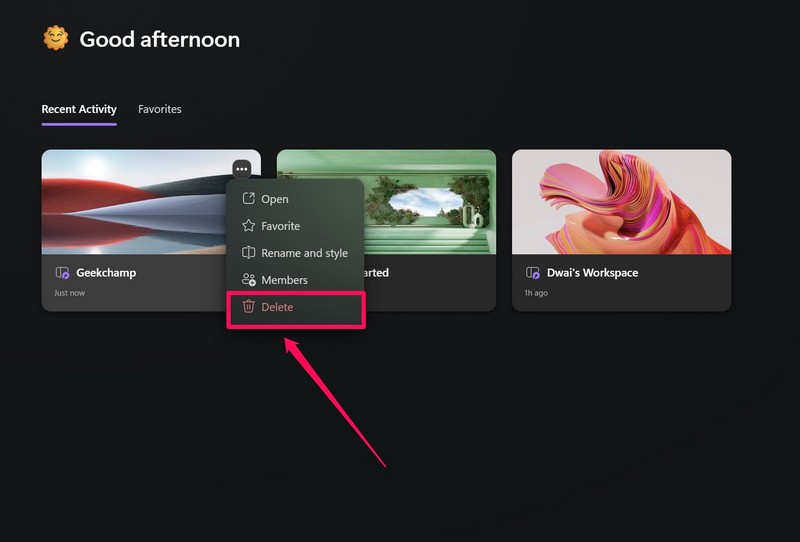Click the people icon beside Members

249,280
